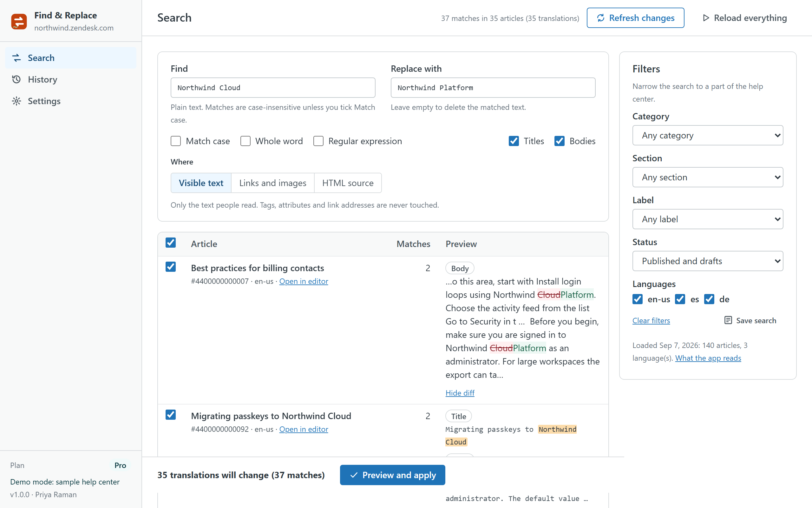
Task: Click the Find input field
Action: (273, 88)
